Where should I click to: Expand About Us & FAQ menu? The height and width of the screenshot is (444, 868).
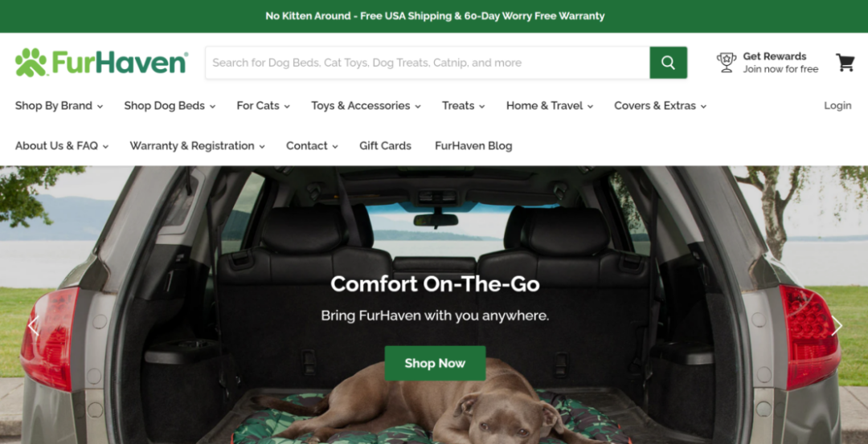[x=61, y=146]
